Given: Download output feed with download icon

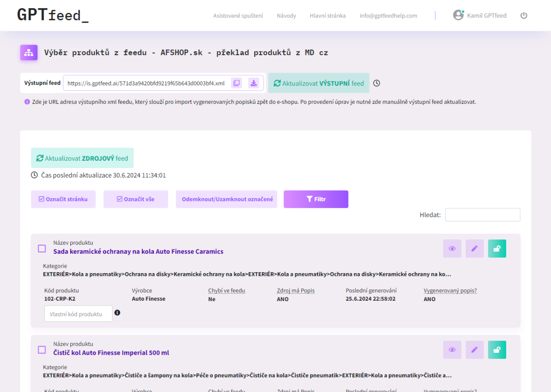Looking at the screenshot, I should point(254,83).
